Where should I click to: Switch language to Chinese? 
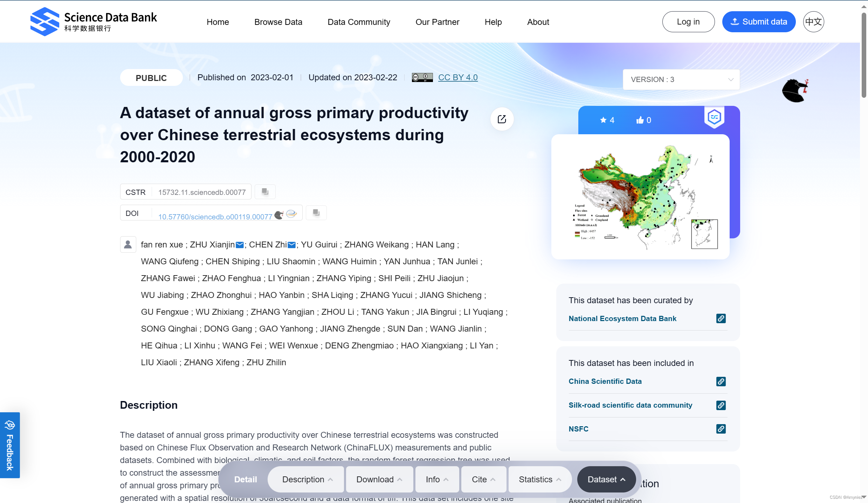pos(813,22)
